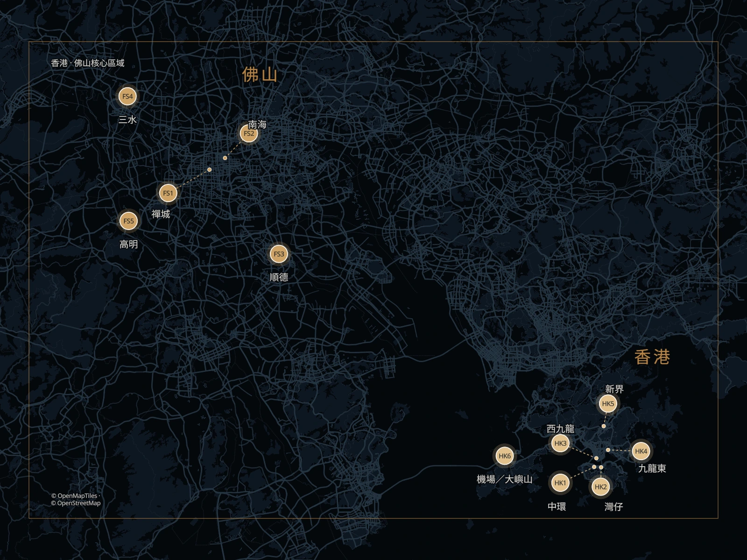Viewport: 747px width, 560px height.
Task: Open the HK6 airport marker
Action: pyautogui.click(x=505, y=456)
